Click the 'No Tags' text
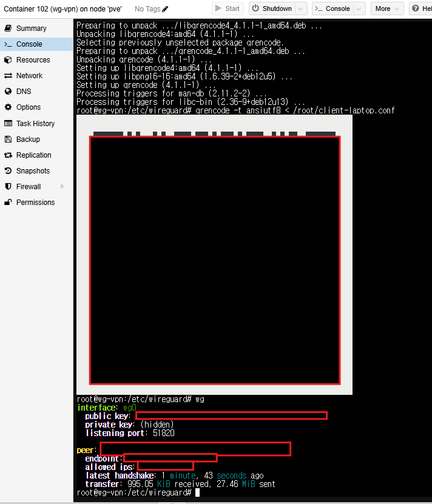This screenshot has width=432, height=504. 147,9
